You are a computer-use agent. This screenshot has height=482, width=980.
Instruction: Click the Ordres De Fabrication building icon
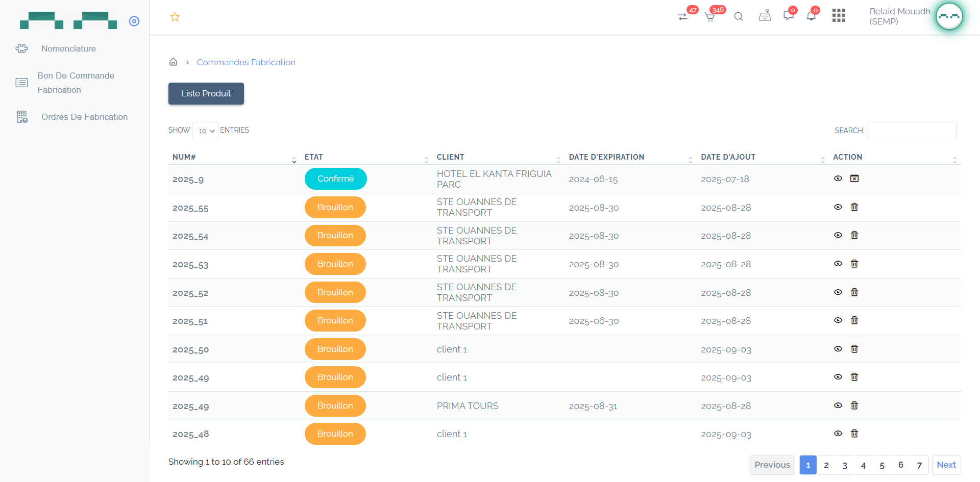[21, 117]
